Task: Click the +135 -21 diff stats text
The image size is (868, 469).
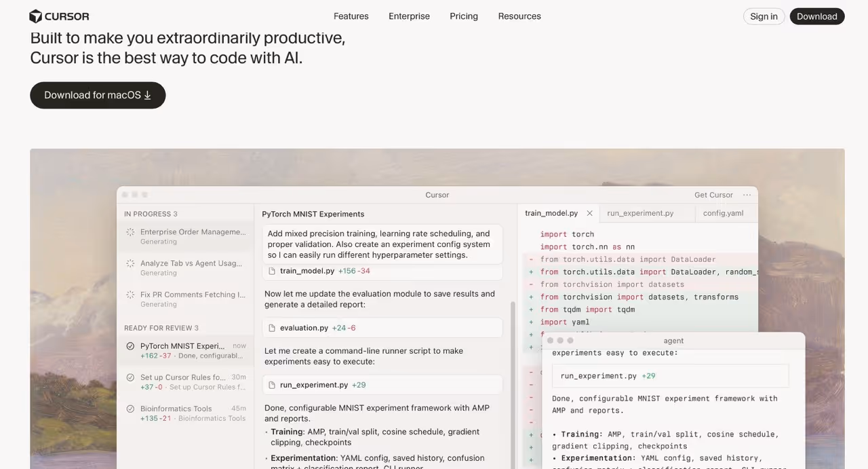Action: [x=155, y=418]
